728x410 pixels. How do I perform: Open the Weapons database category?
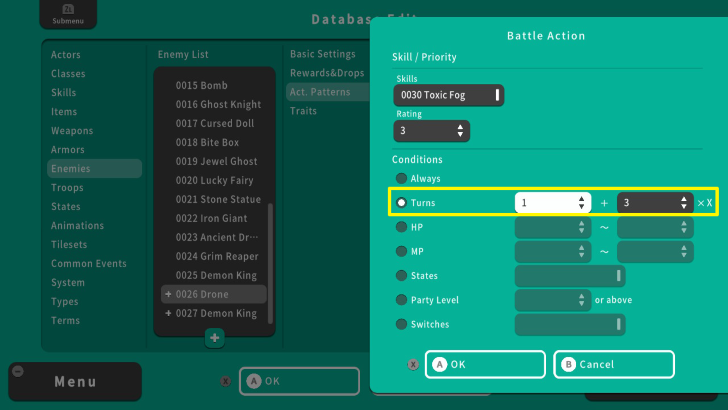72,131
